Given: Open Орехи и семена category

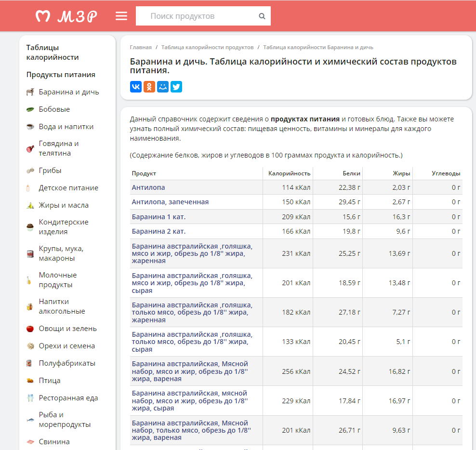Looking at the screenshot, I should click(x=67, y=346).
